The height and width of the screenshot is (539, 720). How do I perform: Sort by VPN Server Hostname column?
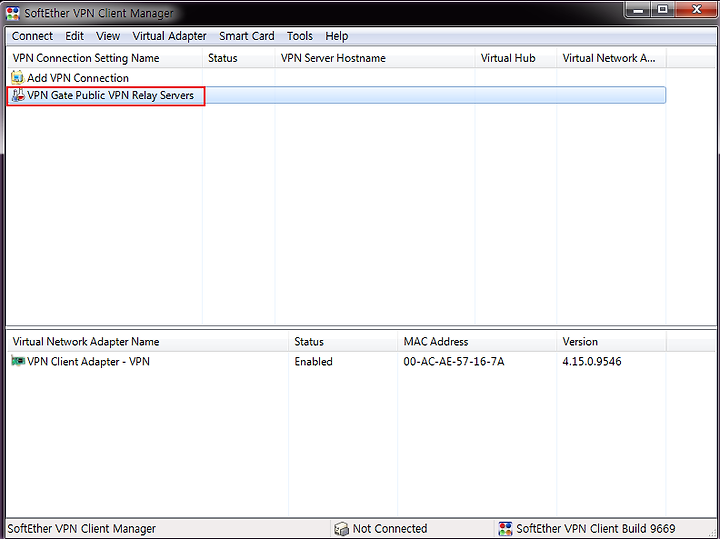point(375,58)
